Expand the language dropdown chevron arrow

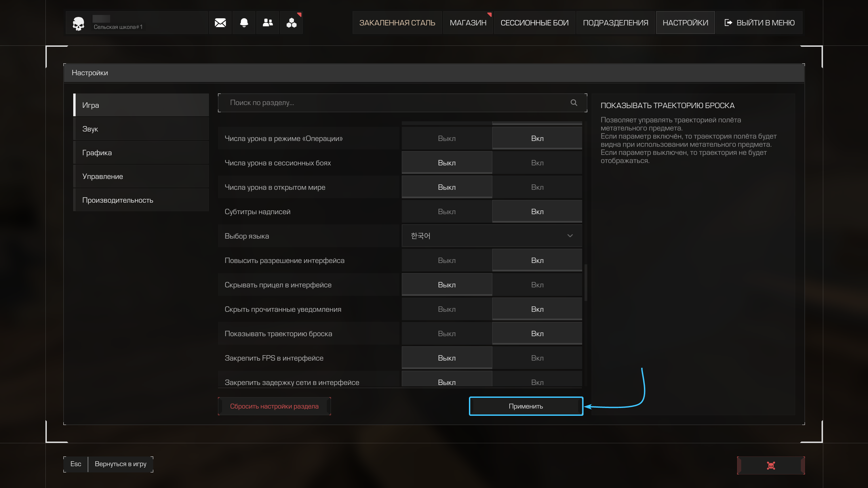point(570,236)
